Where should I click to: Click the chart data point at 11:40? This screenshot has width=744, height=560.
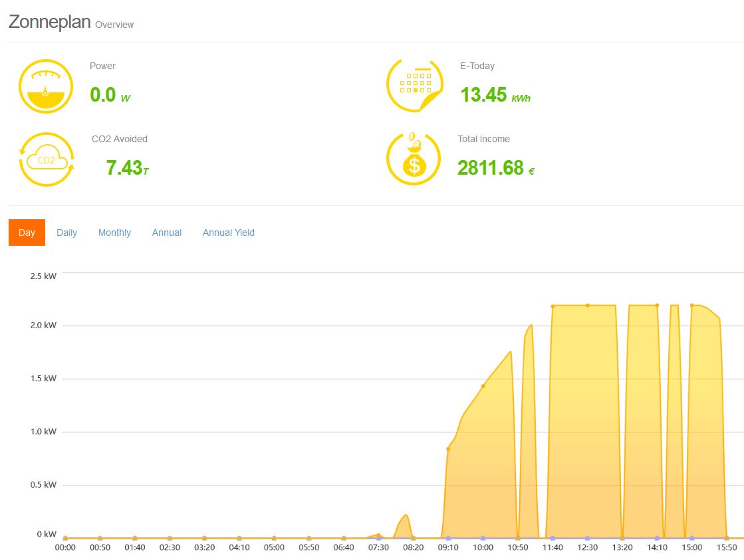(553, 306)
